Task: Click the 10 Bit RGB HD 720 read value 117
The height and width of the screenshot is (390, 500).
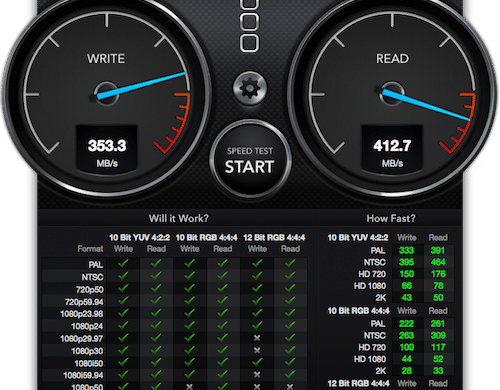Action: (x=438, y=347)
